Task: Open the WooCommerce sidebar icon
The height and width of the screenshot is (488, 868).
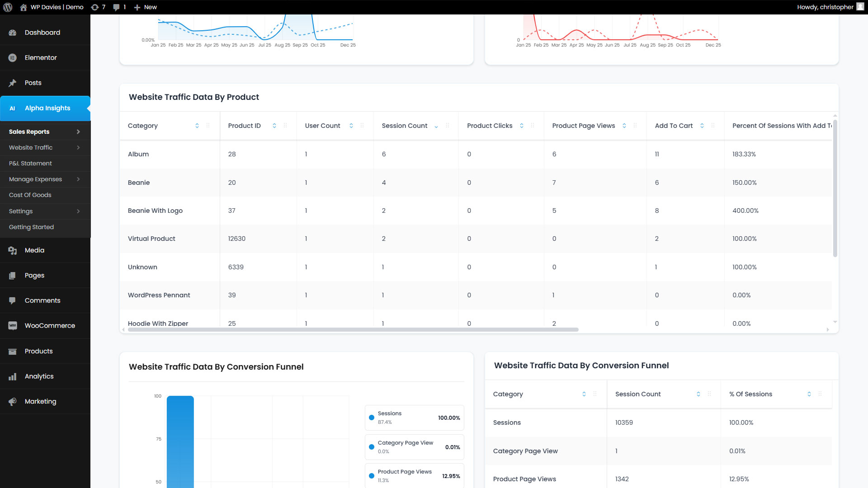Action: tap(13, 326)
